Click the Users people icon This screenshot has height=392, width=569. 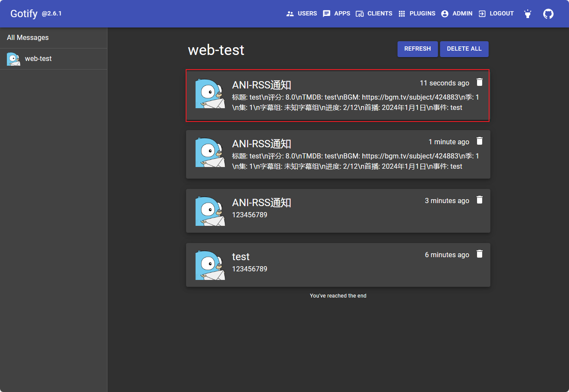coord(290,14)
